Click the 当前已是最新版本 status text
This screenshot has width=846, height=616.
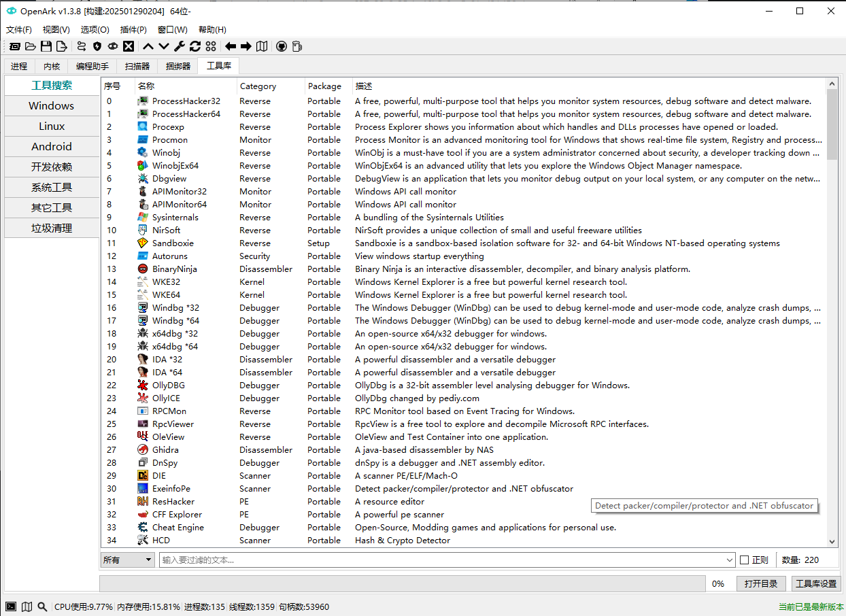(x=810, y=606)
